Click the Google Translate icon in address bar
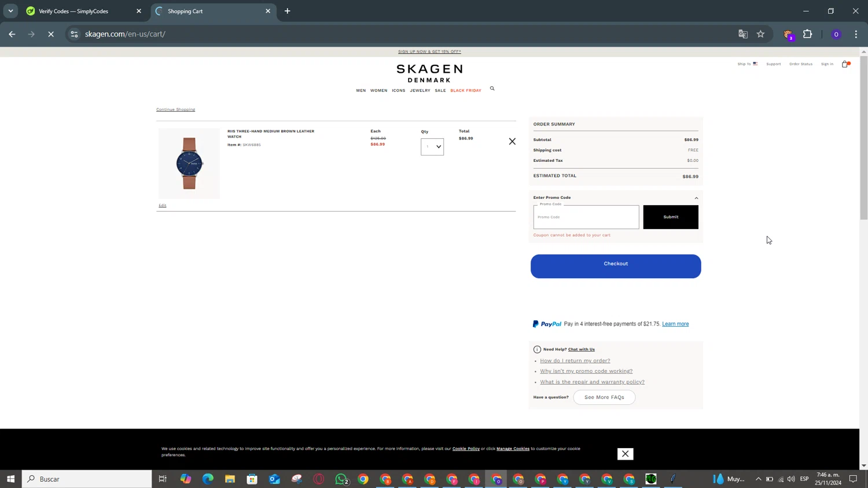 click(743, 34)
